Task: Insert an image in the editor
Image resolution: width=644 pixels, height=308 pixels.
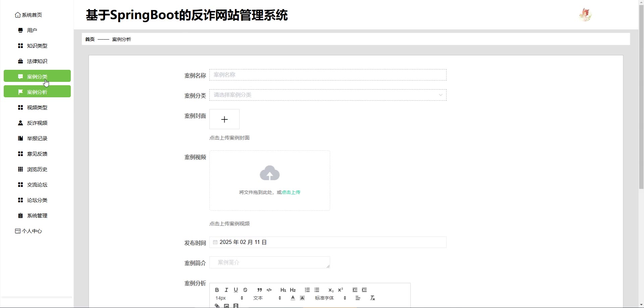Action: point(226,306)
